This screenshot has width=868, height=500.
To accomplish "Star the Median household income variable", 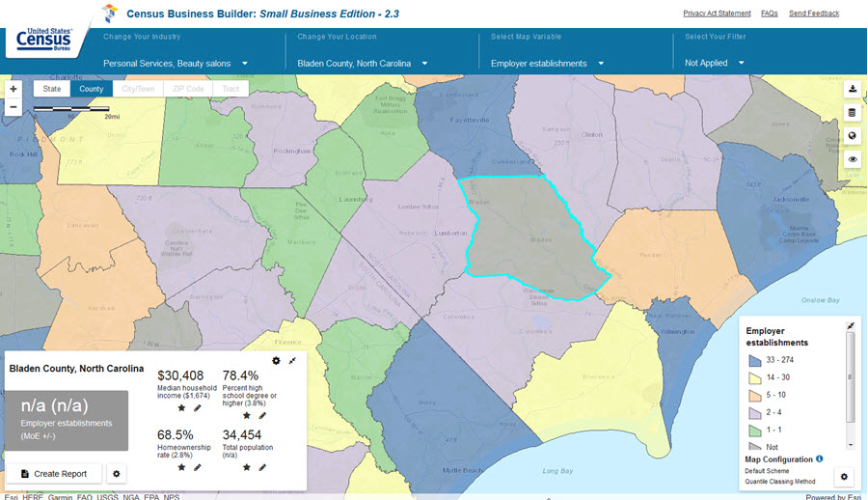I will [x=181, y=408].
